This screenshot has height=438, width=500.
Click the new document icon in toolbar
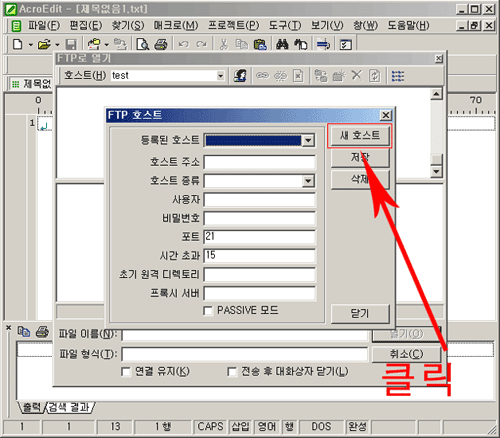tap(17, 44)
